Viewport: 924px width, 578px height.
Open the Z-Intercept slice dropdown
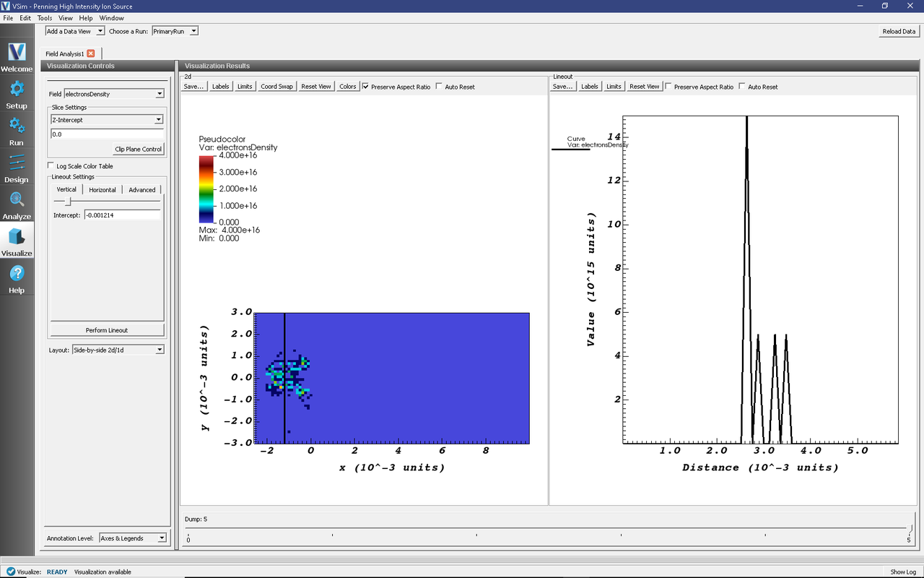coord(107,120)
